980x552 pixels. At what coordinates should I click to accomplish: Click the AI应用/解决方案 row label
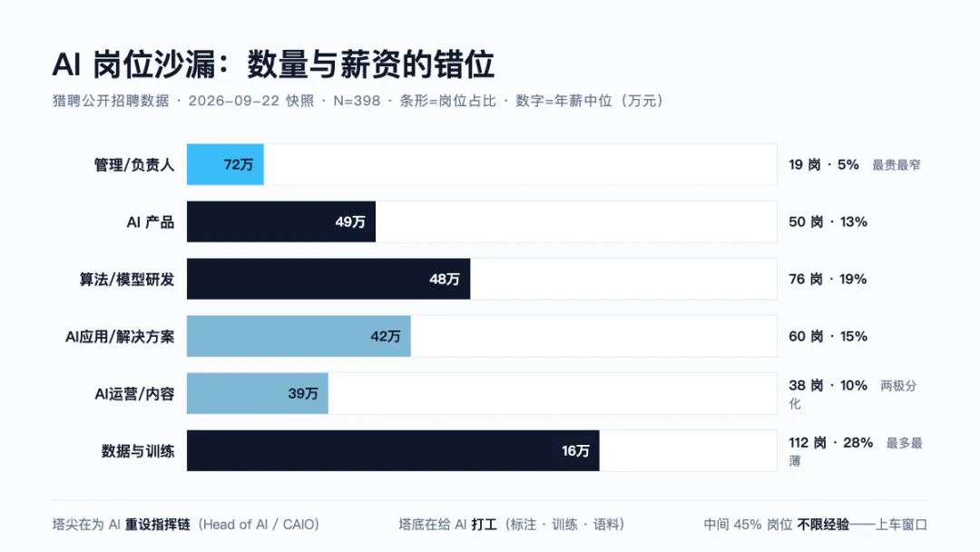(120, 337)
